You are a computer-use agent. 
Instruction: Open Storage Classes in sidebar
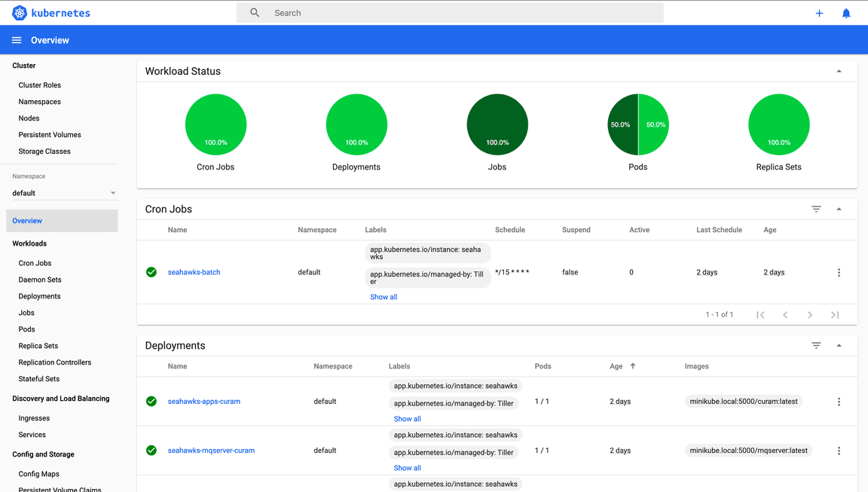click(x=44, y=151)
